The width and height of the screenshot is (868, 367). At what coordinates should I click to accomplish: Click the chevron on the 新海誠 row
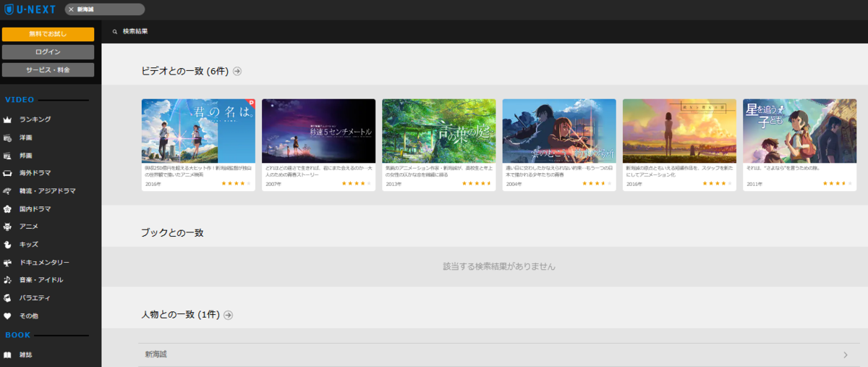tap(846, 355)
